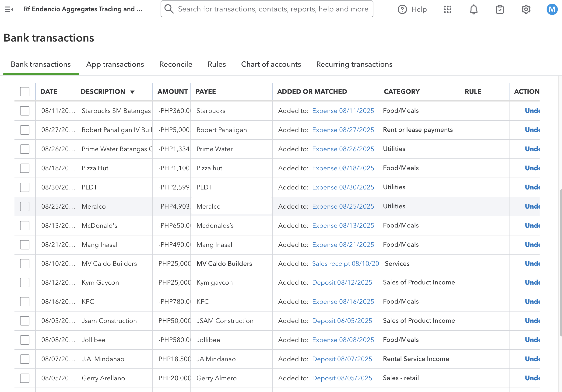Click the Date column header
Screen dimensions: 562x392
click(49, 91)
